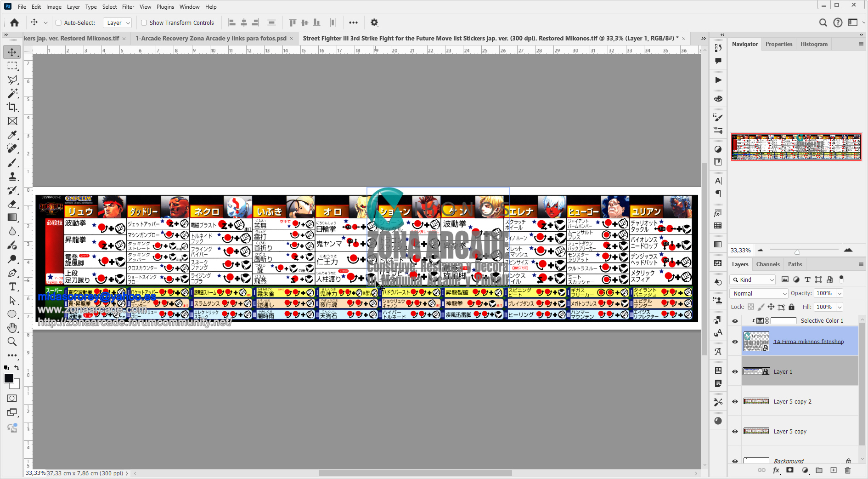Screen dimensions: 868x479
Task: Swap foreground and background colors
Action: coord(17,368)
